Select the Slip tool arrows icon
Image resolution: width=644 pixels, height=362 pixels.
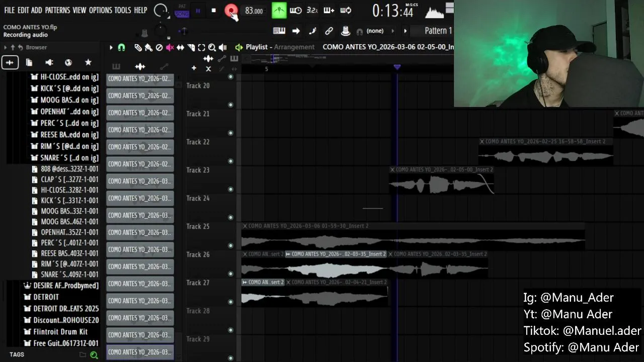[x=180, y=47]
